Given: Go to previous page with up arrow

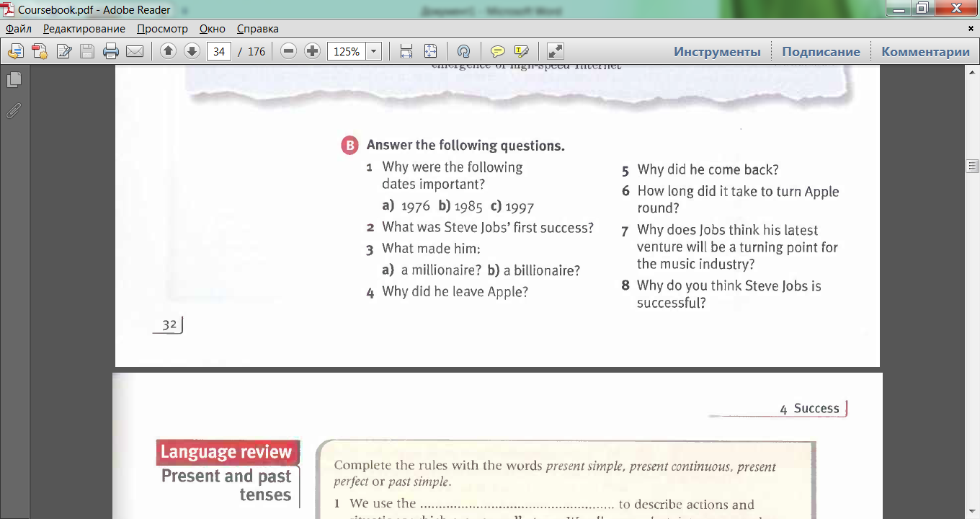Looking at the screenshot, I should tap(168, 51).
